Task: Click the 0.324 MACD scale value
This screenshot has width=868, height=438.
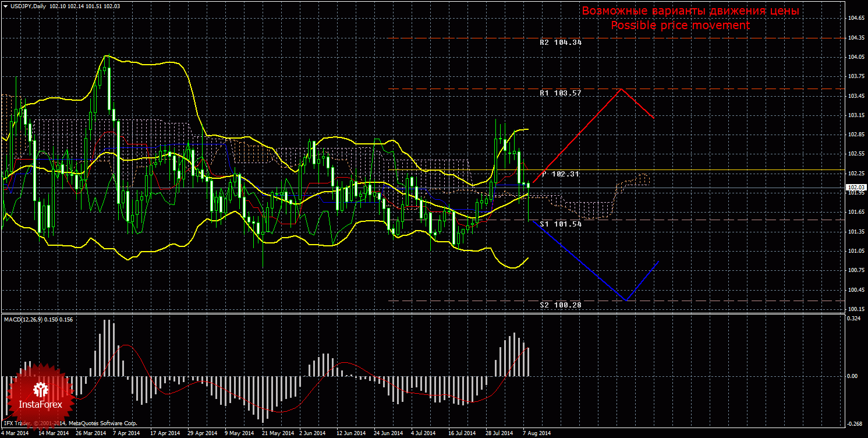Action: pos(854,319)
